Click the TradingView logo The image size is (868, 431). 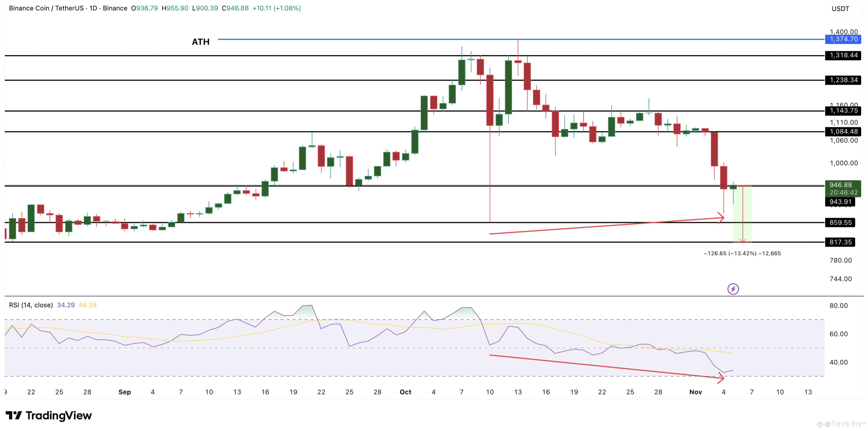point(49,415)
